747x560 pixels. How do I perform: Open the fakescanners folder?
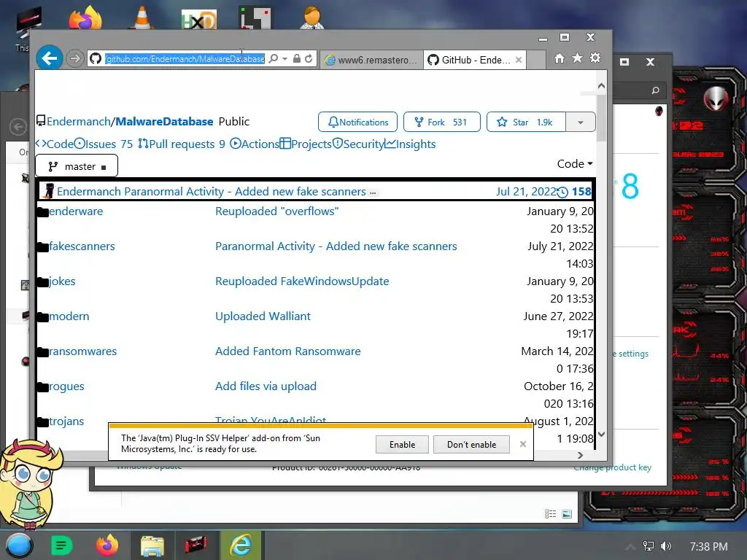(82, 246)
